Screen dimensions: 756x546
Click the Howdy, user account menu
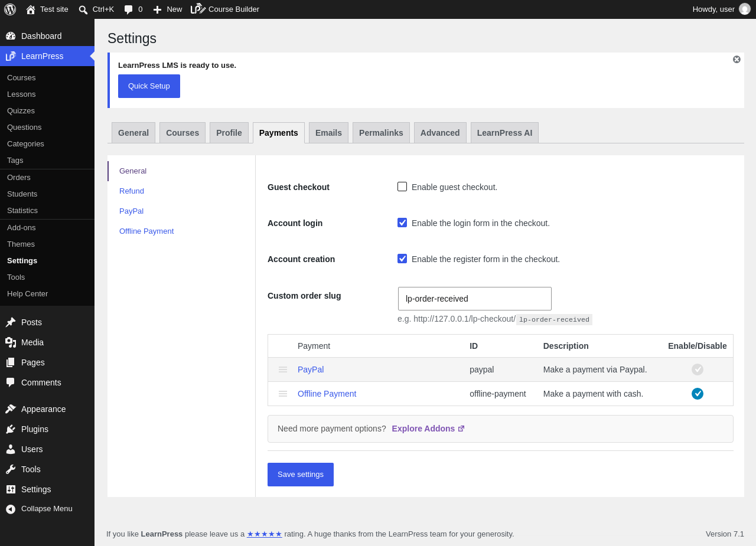point(721,9)
